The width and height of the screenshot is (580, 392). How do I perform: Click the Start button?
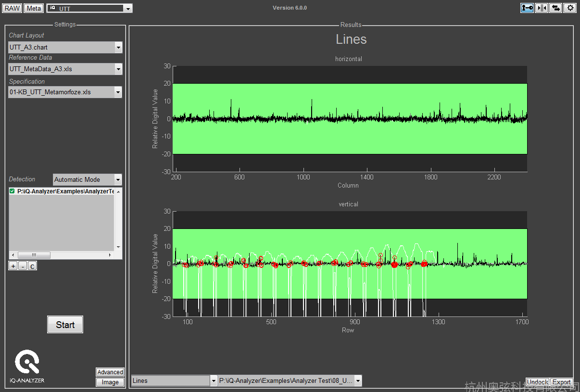(x=65, y=325)
